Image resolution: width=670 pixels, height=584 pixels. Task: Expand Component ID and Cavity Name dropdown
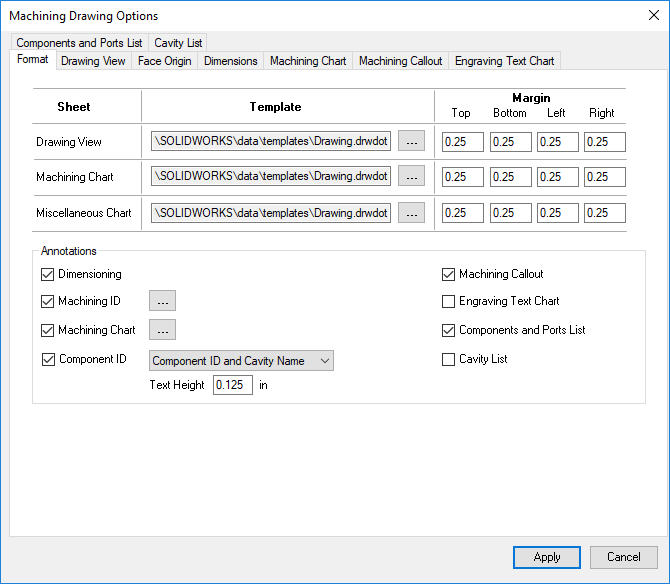241,361
